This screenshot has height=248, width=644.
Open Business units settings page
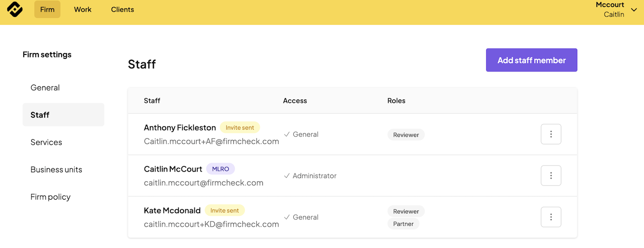(56, 170)
